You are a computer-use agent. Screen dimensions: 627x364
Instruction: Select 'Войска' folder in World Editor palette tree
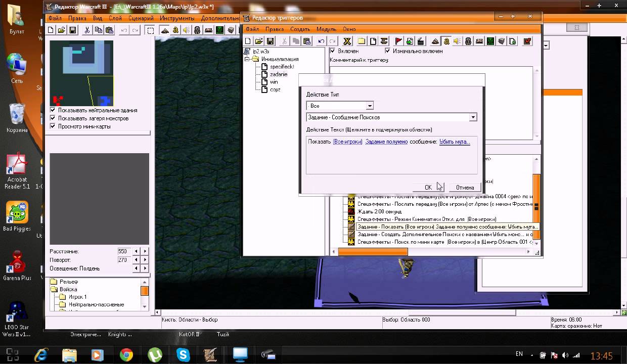pos(68,289)
